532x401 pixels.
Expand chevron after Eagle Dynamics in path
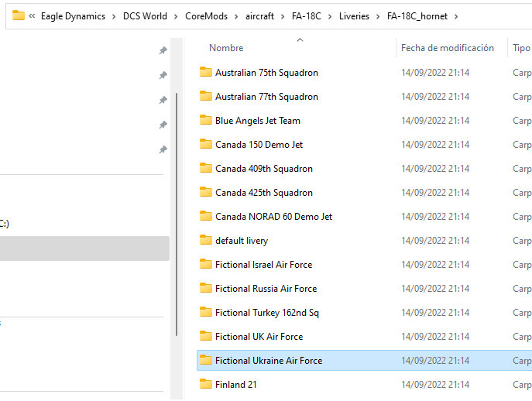click(114, 16)
